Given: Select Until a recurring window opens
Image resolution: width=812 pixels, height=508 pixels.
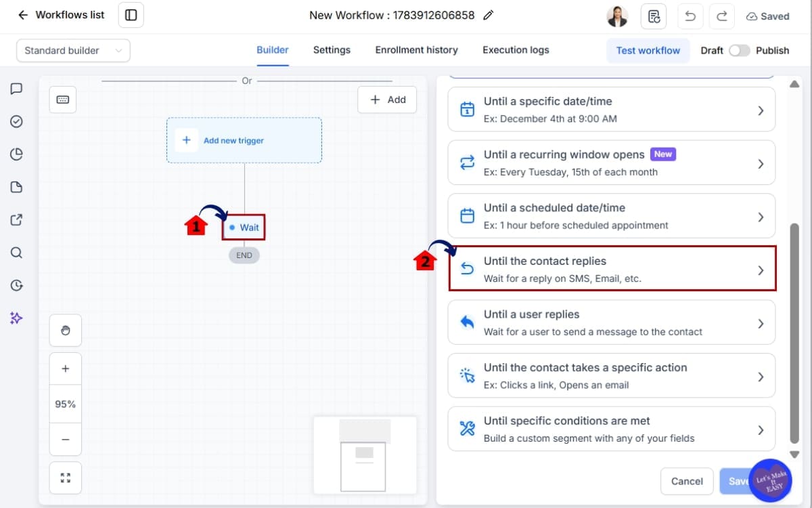Looking at the screenshot, I should pyautogui.click(x=612, y=163).
